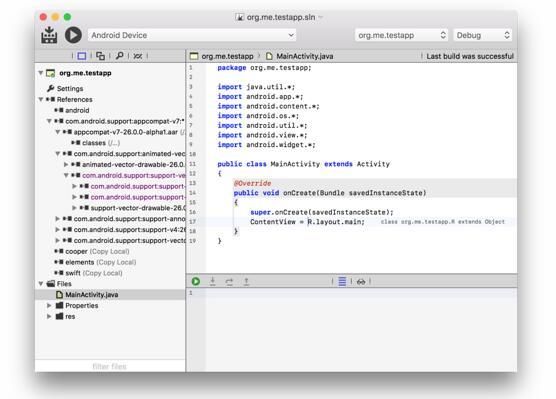Expand the res folder
The width and height of the screenshot is (556, 399).
pos(49,316)
